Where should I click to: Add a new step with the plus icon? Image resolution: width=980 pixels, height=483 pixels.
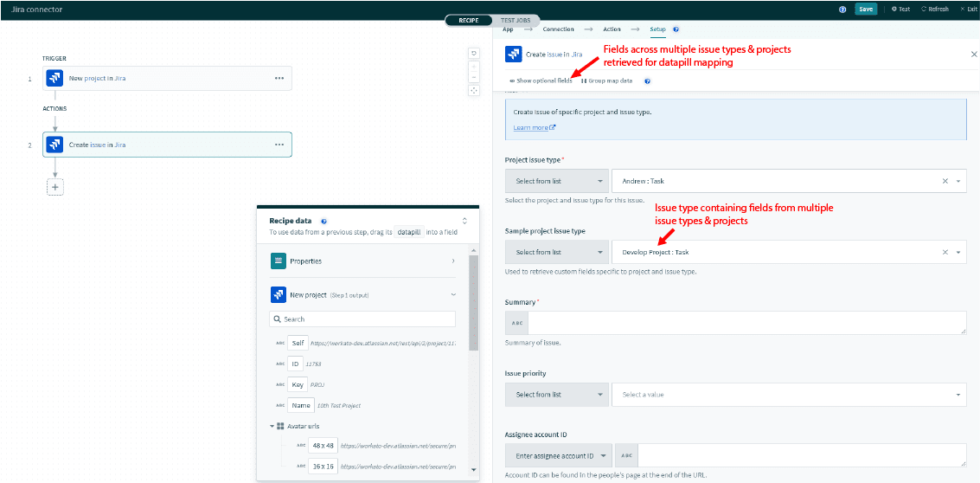tap(55, 187)
